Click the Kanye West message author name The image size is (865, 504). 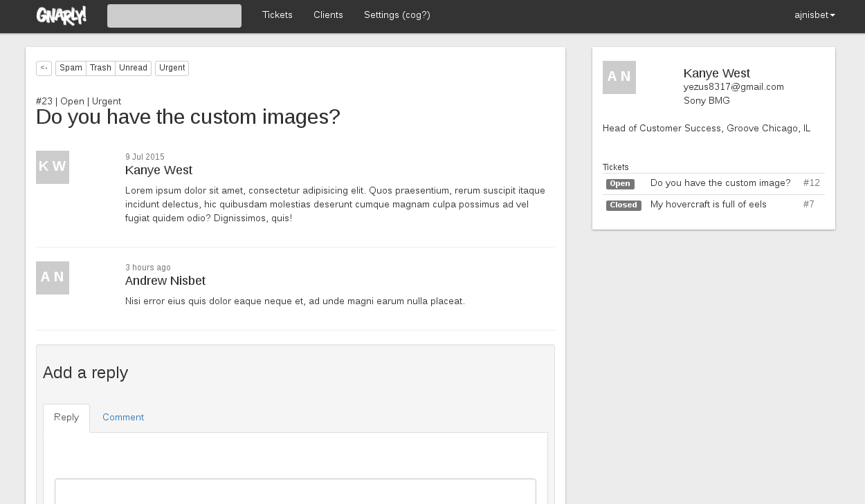pos(158,170)
